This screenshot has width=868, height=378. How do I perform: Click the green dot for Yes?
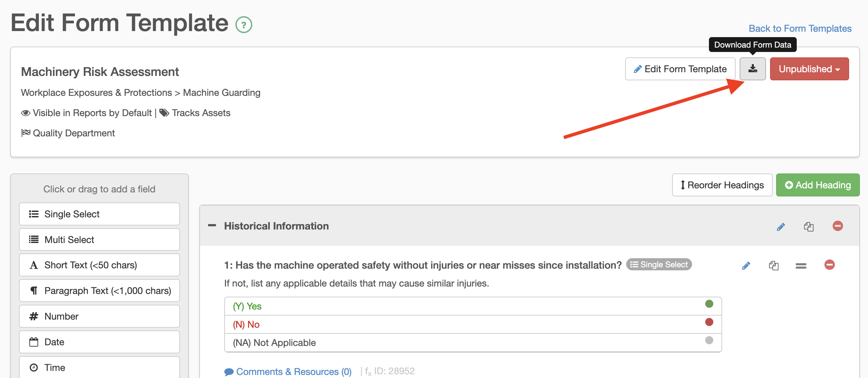pyautogui.click(x=709, y=304)
